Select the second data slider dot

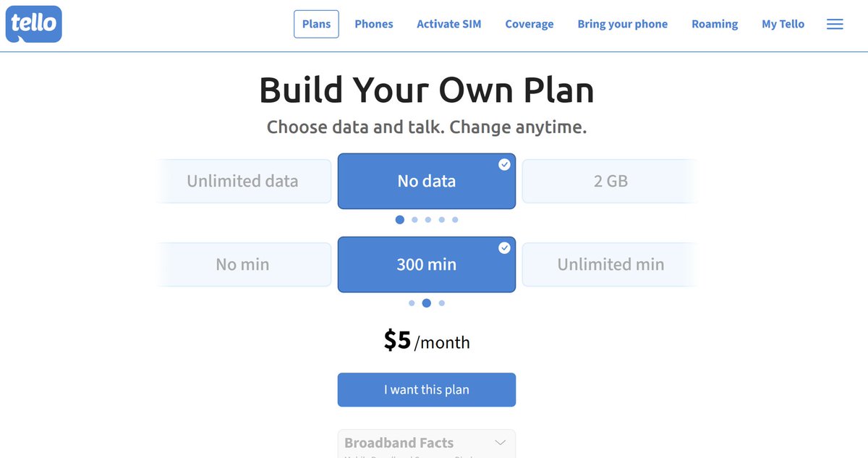(414, 220)
